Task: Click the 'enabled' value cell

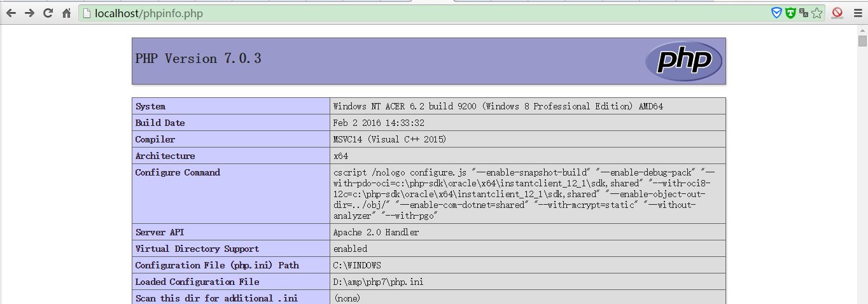Action: pyautogui.click(x=528, y=249)
